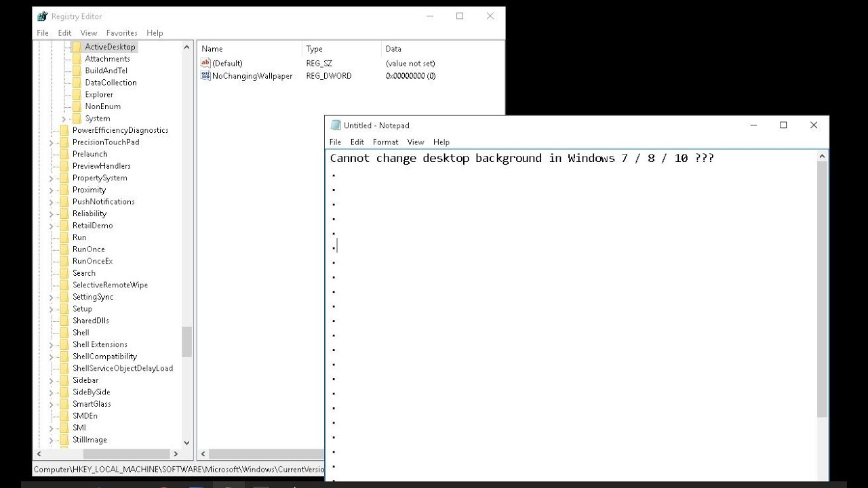Click the Explorer folder icon

click(77, 94)
